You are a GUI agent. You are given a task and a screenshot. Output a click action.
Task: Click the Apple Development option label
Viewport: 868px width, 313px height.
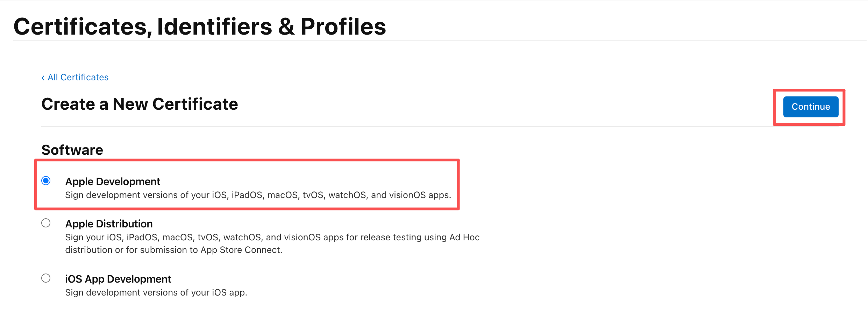pos(113,182)
